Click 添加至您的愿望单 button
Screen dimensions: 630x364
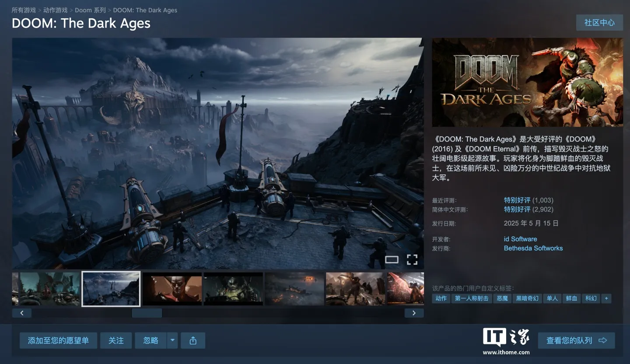tap(58, 340)
